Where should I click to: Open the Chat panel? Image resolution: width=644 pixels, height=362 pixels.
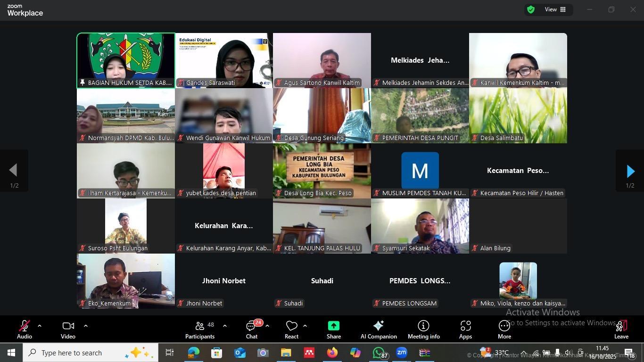click(252, 329)
